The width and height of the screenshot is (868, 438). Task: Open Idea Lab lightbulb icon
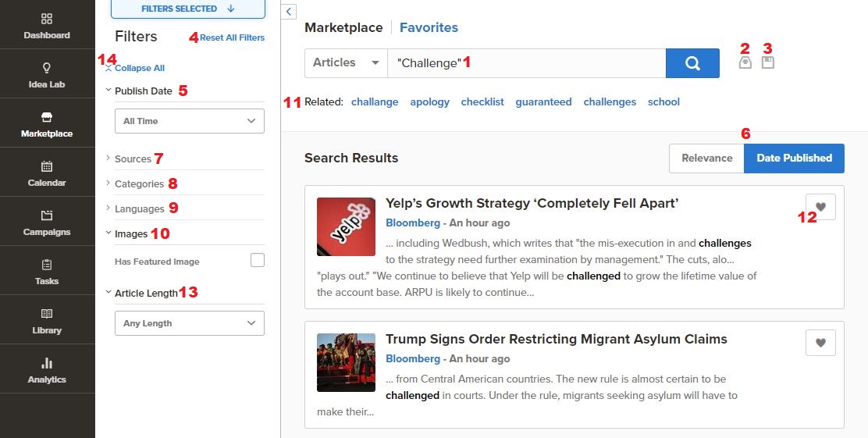click(x=47, y=68)
